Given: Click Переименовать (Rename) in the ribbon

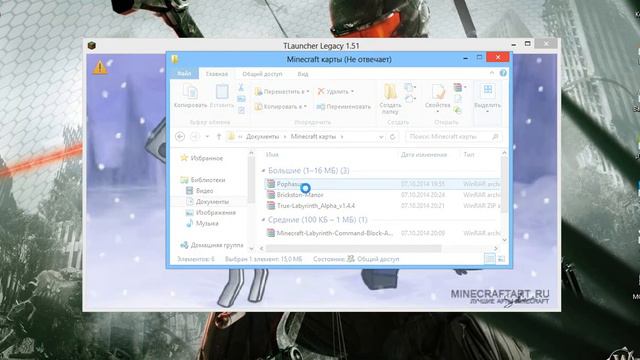Looking at the screenshot, I should coord(344,107).
